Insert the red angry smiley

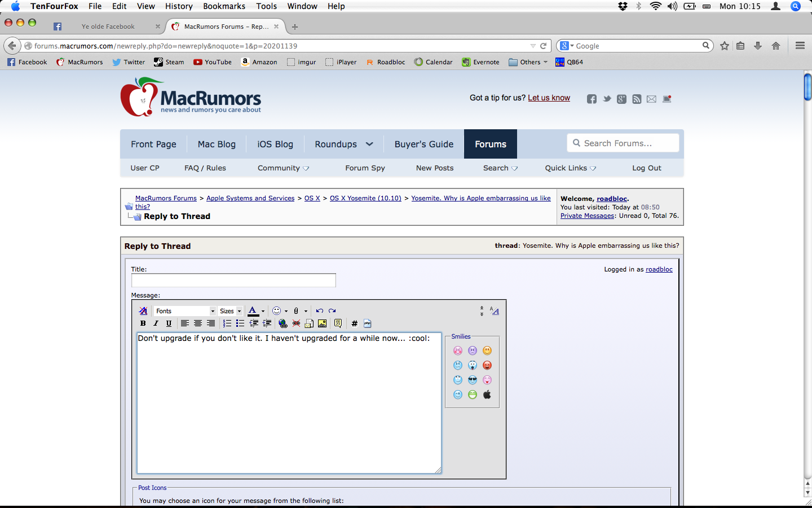coord(487,365)
